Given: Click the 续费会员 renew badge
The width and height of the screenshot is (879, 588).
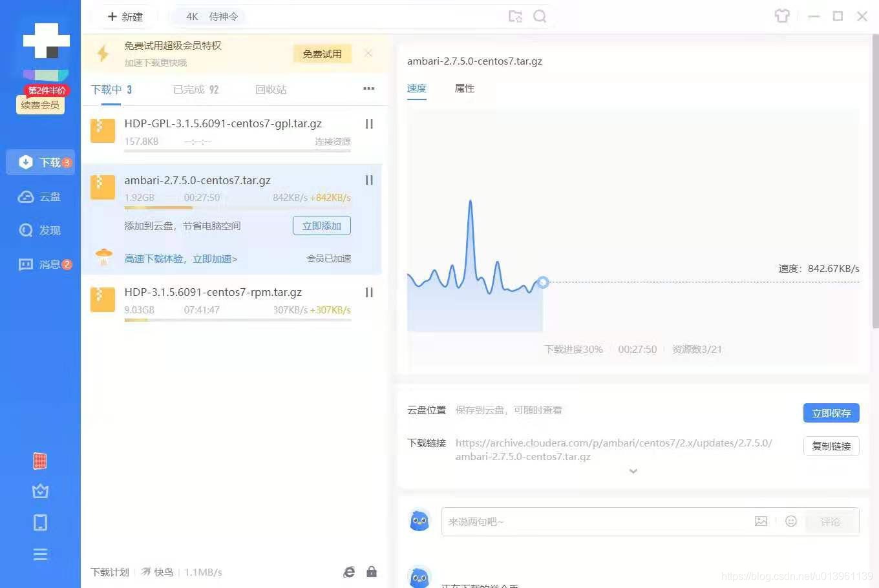Looking at the screenshot, I should tap(40, 105).
